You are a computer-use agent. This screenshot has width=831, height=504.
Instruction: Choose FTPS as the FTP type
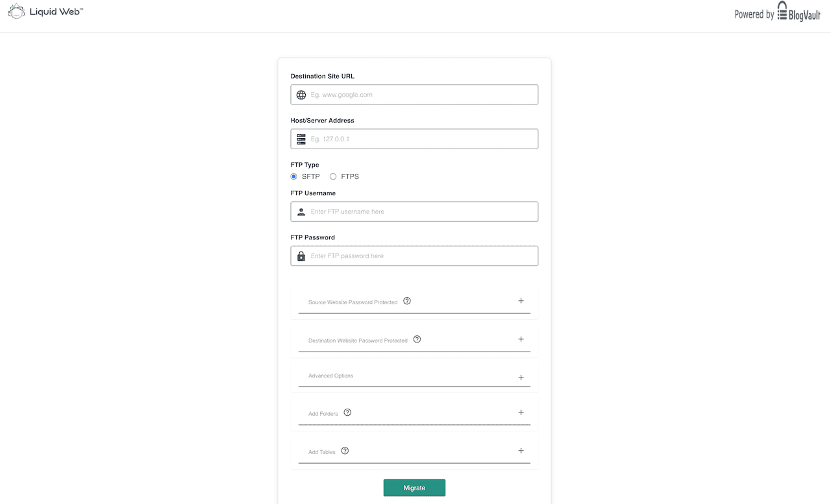[333, 176]
